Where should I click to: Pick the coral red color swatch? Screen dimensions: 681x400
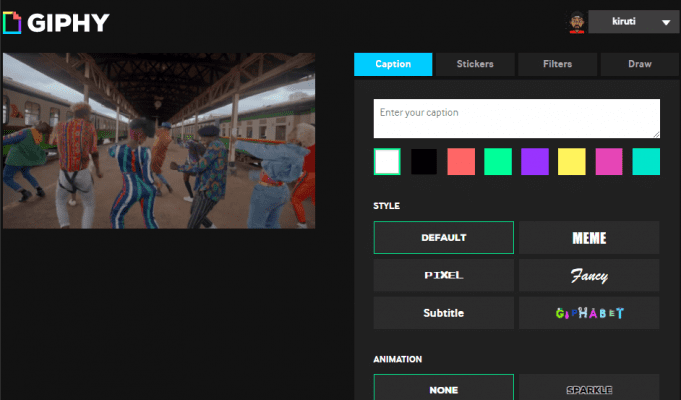[x=461, y=162]
